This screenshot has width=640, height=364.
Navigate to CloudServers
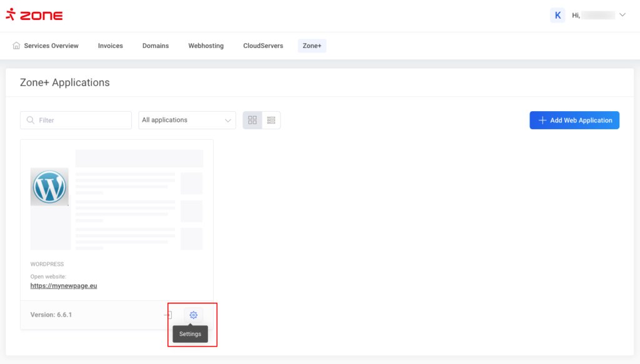pos(263,46)
